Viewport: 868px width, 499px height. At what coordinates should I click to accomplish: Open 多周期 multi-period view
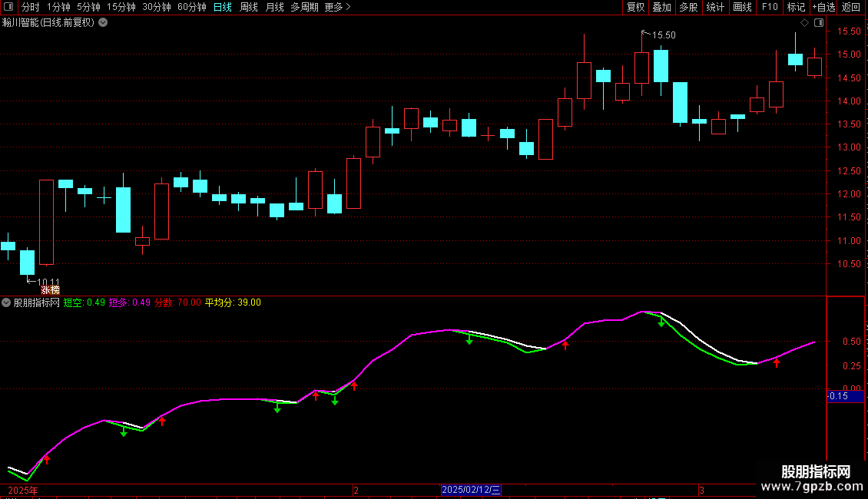(304, 7)
